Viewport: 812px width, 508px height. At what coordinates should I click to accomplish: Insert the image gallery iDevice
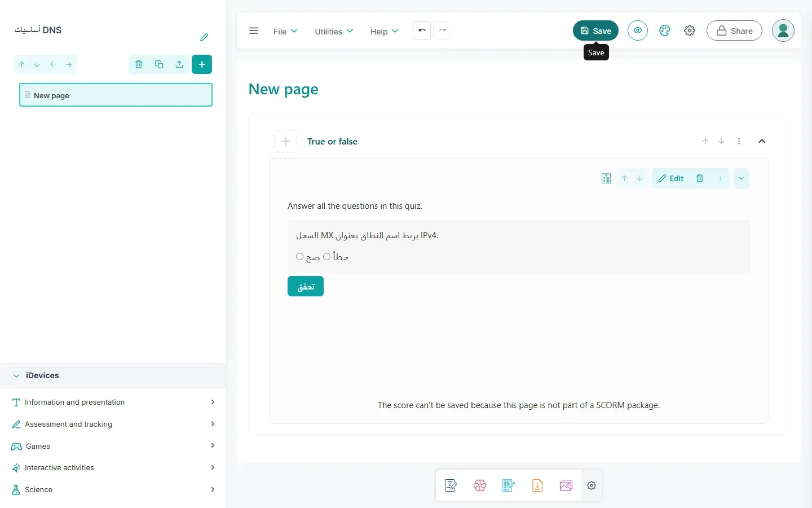click(x=566, y=485)
